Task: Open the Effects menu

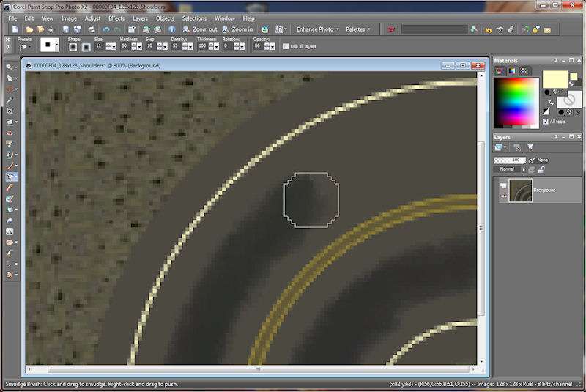Action: point(116,18)
